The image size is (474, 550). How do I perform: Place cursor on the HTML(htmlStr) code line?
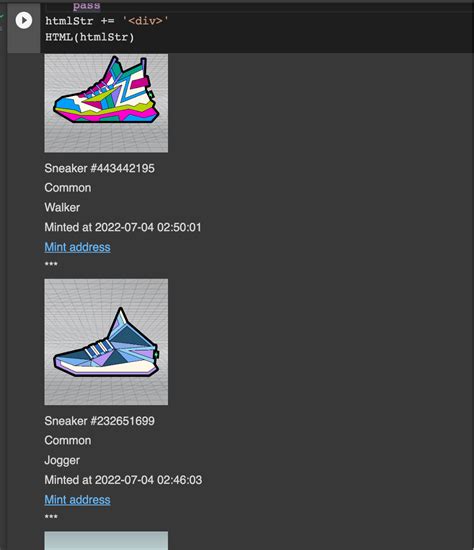90,37
